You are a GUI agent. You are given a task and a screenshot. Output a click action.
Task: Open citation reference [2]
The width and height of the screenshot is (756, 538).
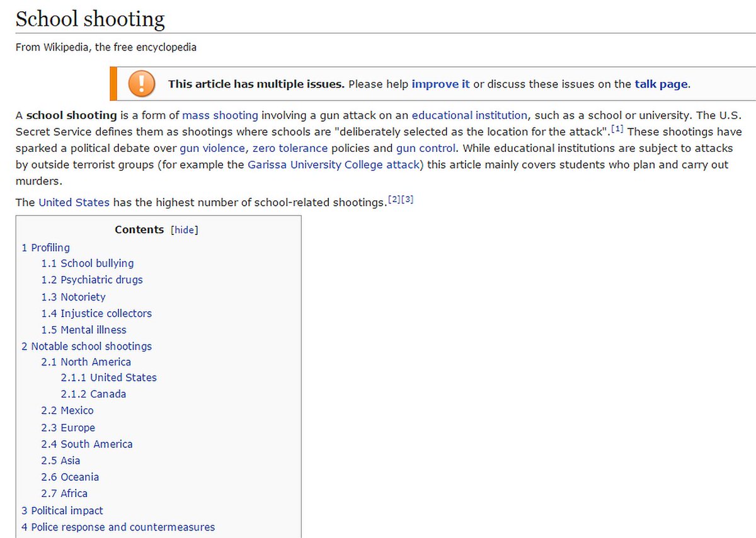click(394, 200)
